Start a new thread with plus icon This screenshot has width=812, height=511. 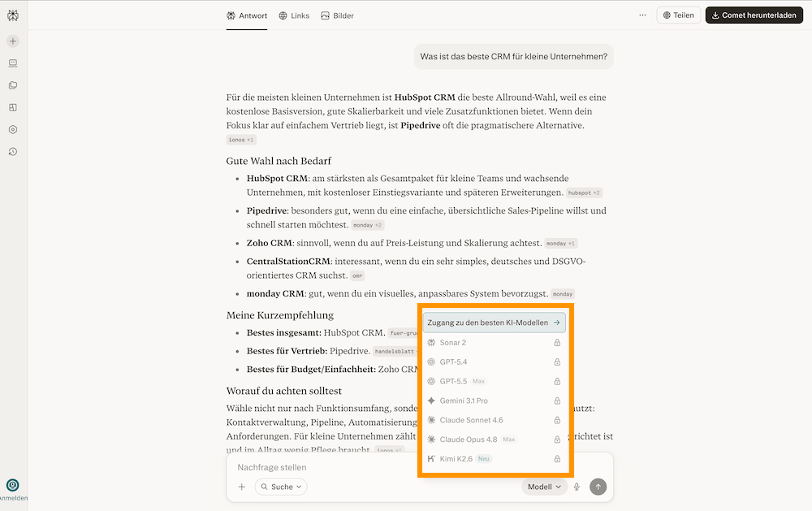point(13,41)
